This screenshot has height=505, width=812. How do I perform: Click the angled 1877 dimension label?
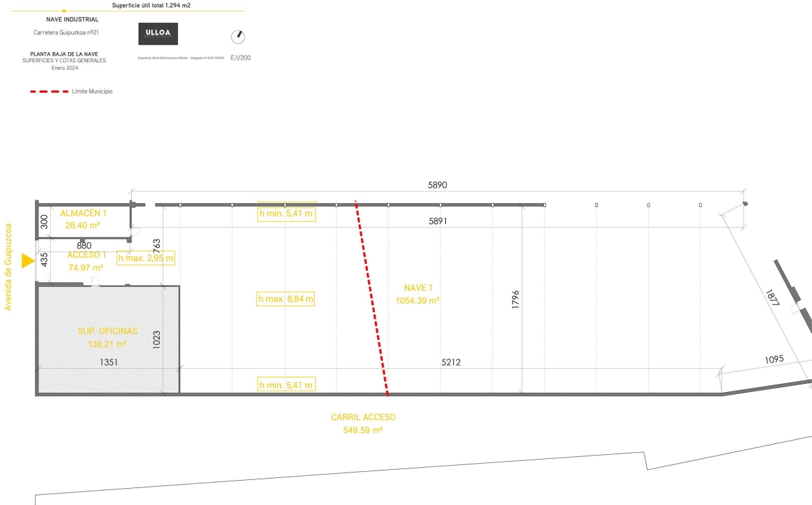pos(773,299)
